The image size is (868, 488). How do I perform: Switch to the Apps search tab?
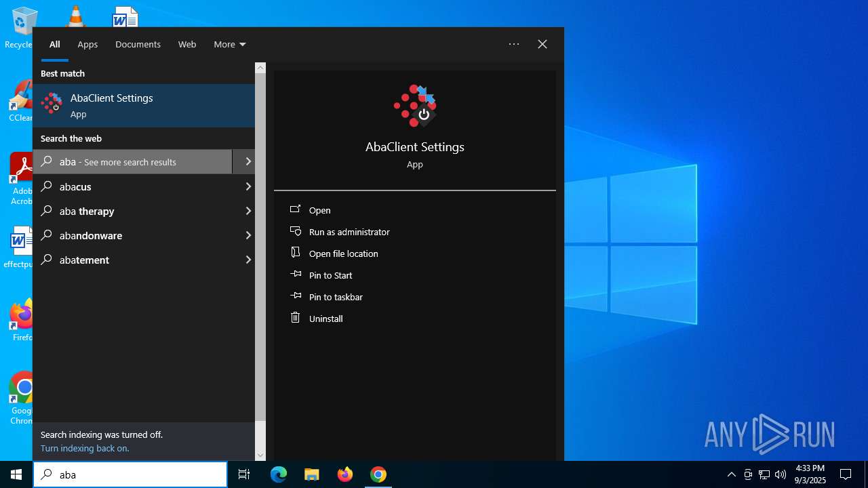87,44
